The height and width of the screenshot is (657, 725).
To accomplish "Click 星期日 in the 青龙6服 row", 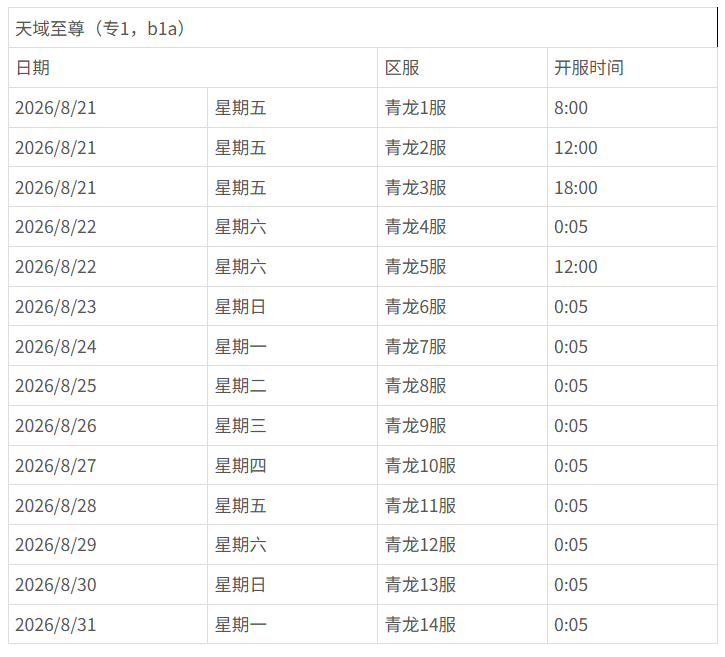I will coord(240,307).
